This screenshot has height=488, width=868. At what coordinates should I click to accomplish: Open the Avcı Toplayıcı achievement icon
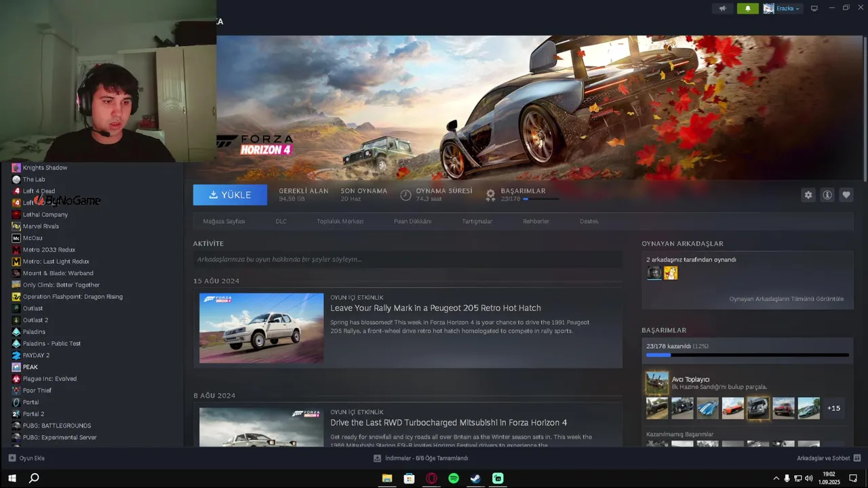click(x=657, y=383)
